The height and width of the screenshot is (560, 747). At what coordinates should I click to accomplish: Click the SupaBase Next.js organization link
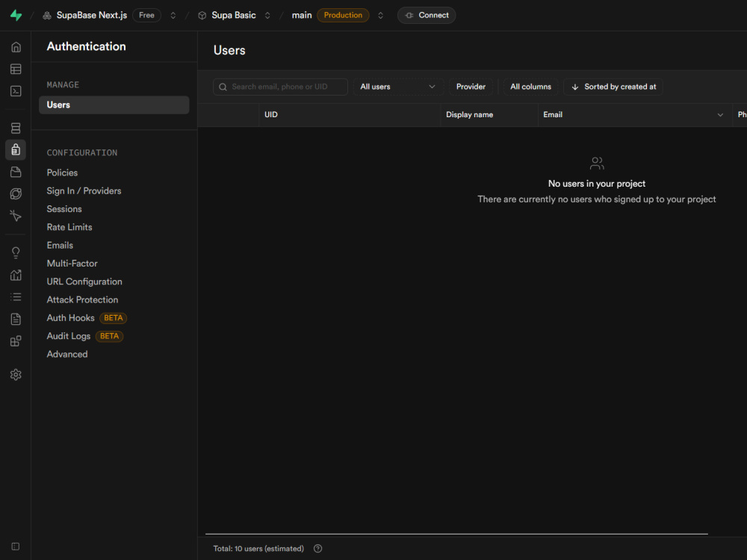pyautogui.click(x=91, y=15)
